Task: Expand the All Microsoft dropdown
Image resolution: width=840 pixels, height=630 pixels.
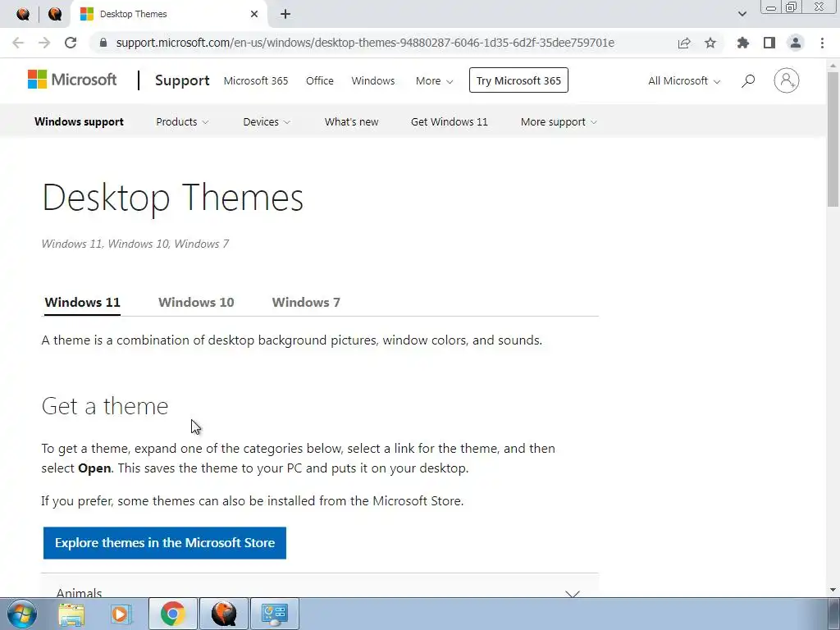Action: pyautogui.click(x=684, y=81)
